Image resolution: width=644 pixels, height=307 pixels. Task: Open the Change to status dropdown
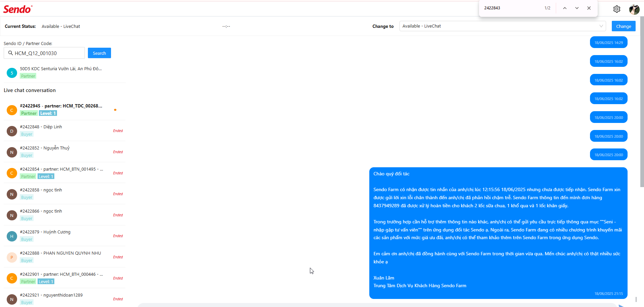tap(502, 26)
